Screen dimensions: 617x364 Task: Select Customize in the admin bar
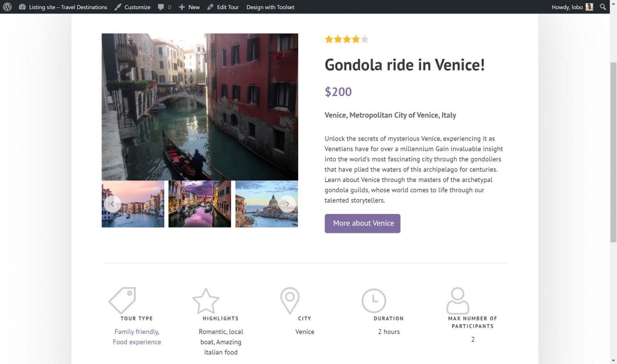tap(137, 7)
